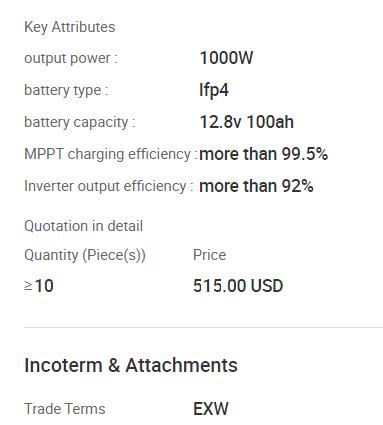The width and height of the screenshot is (383, 425).
Task: Click the 515.00 USD price
Action: point(238,286)
